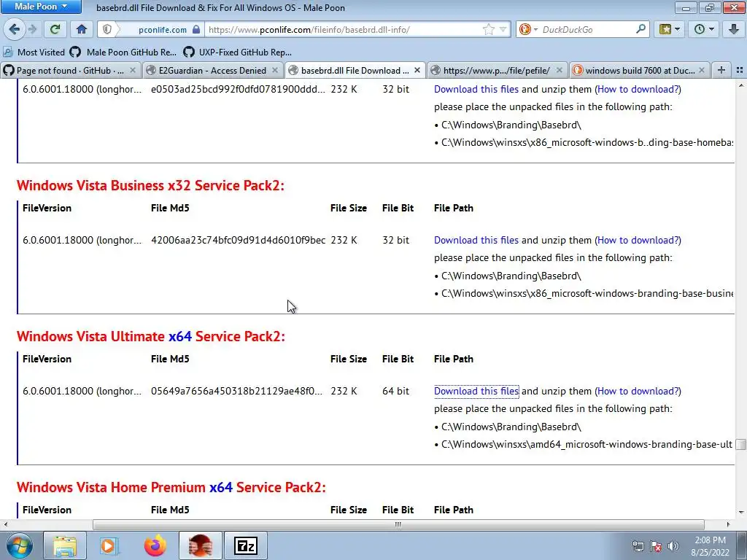
Task: Close the basebrd.dll File Download tab
Action: 417,71
